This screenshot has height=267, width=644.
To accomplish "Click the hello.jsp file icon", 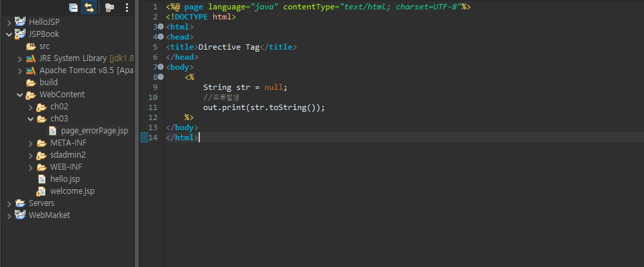I will point(42,179).
